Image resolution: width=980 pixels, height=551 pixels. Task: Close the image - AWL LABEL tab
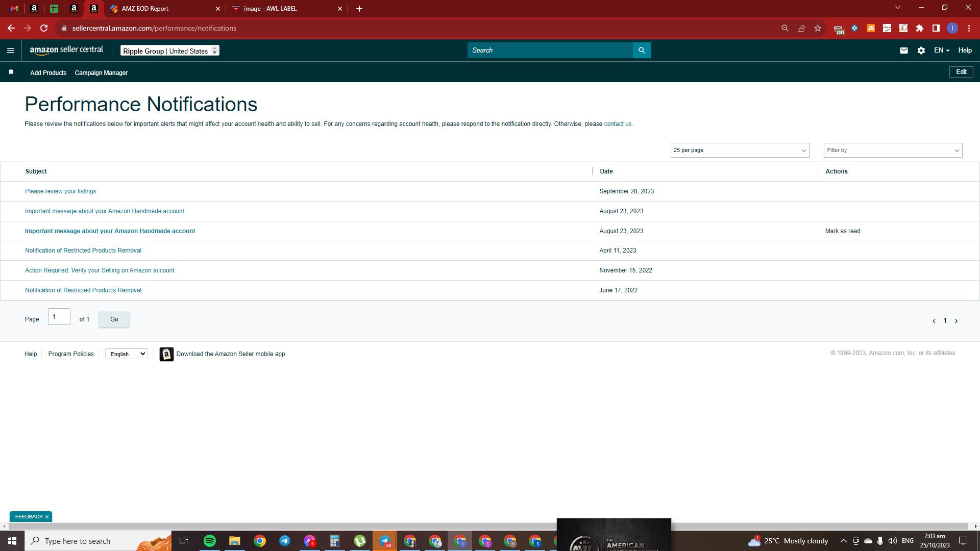click(340, 9)
